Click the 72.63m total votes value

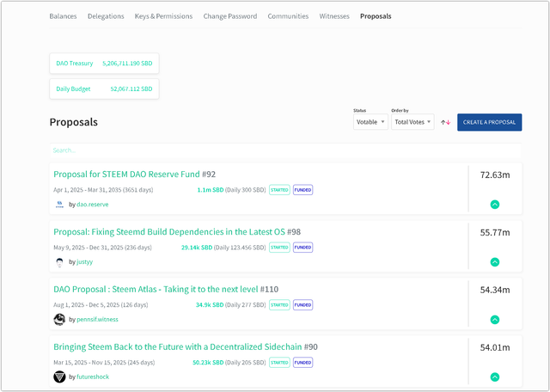(495, 175)
